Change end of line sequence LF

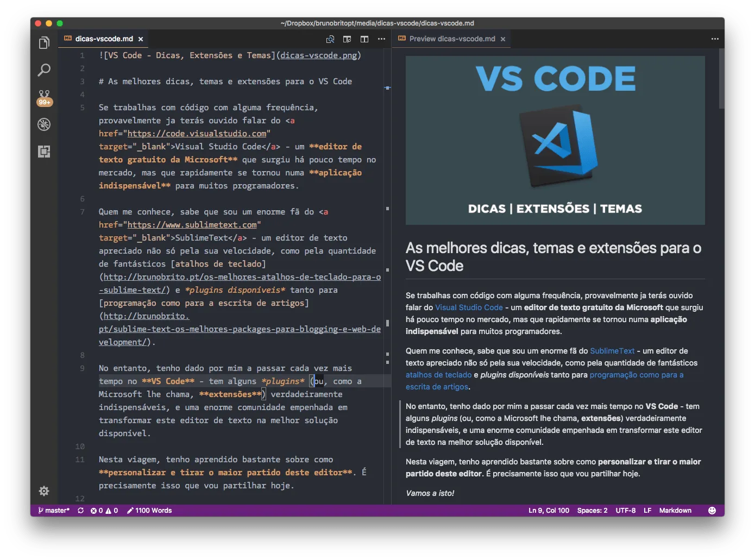click(x=647, y=511)
